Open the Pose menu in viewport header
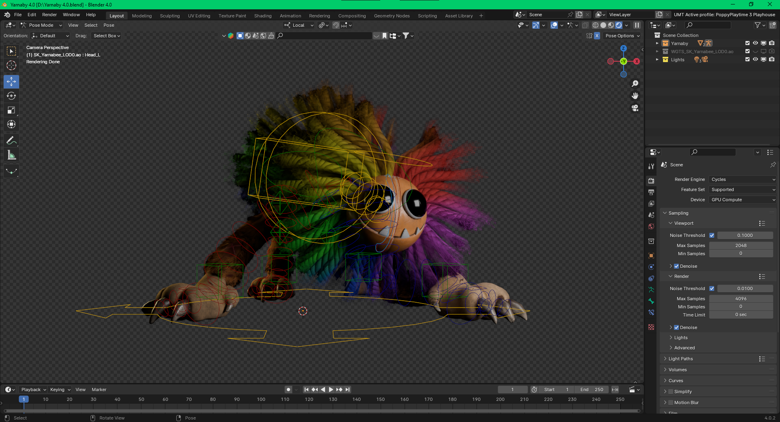 pos(108,25)
